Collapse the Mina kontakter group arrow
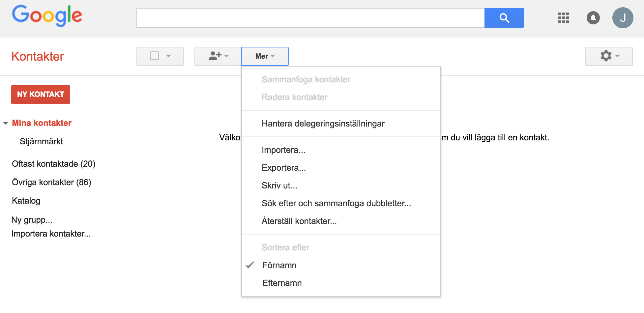Viewport: 644px width, 313px height. tap(6, 123)
